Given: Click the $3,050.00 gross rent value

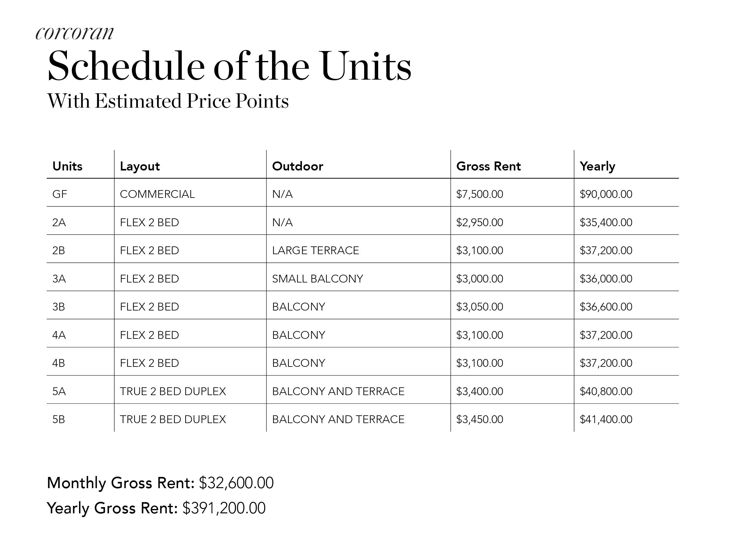Looking at the screenshot, I should click(479, 307).
